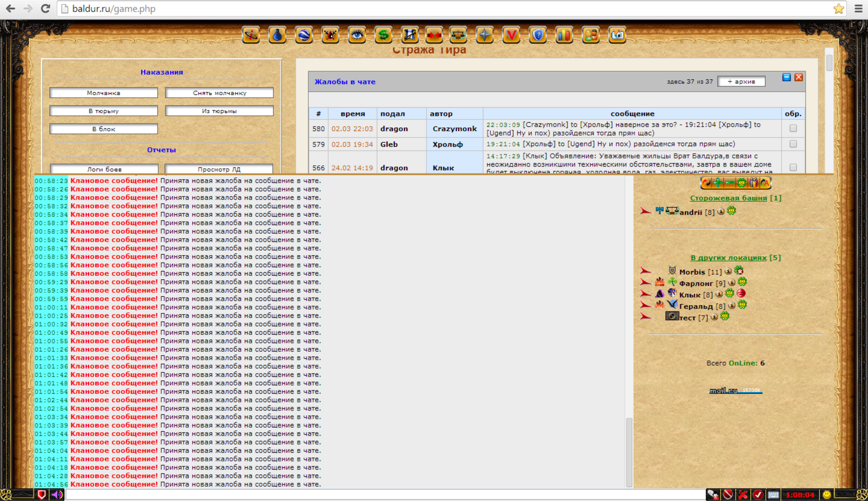The height and width of the screenshot is (501, 868).
Task: Tick the checkbox for complaint 580
Action: (793, 128)
